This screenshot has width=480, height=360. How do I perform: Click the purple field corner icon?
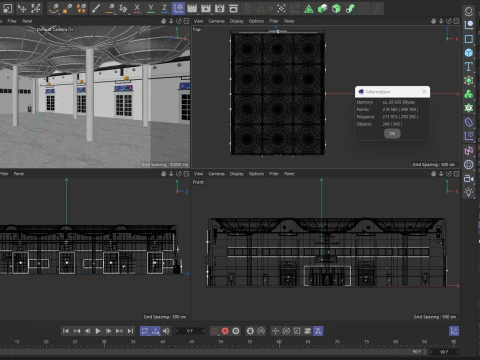[x=469, y=136]
